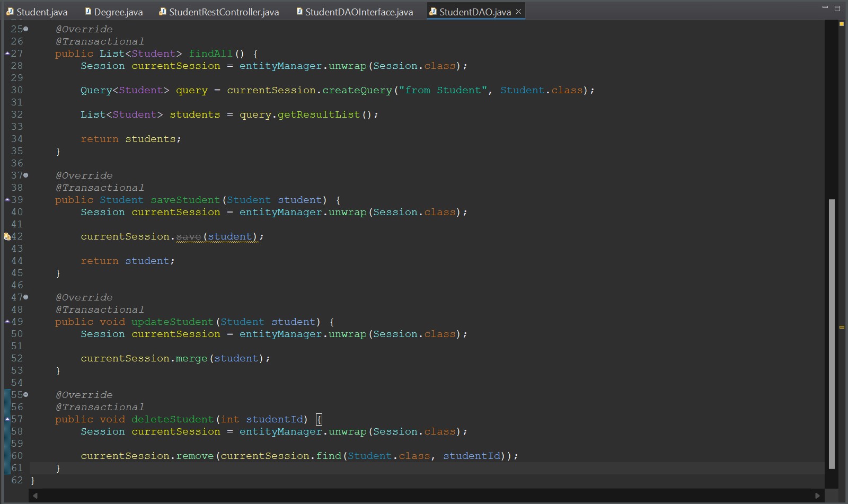848x504 pixels.
Task: Click override indicator arrow beside line 57
Action: tap(7, 419)
